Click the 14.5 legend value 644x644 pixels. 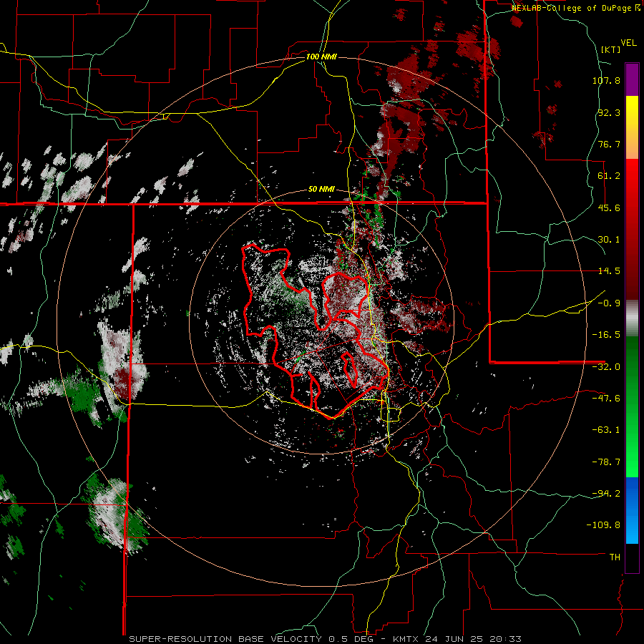coord(609,271)
